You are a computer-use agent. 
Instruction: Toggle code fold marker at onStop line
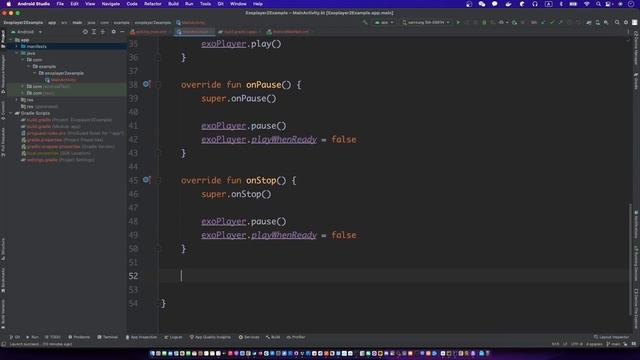[159, 180]
